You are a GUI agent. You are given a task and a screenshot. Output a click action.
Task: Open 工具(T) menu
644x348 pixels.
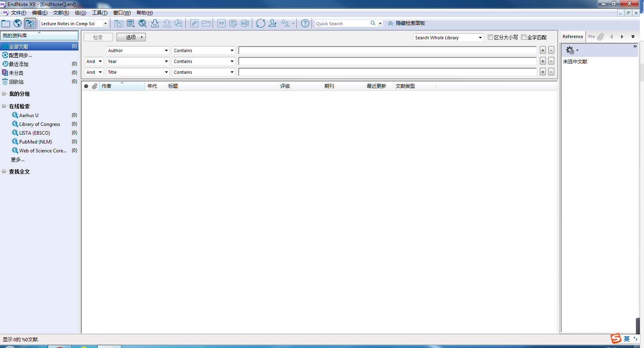point(100,13)
